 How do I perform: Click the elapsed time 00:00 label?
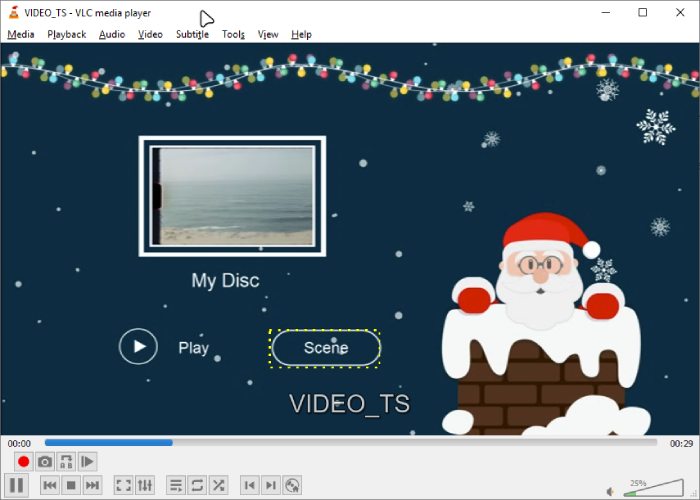pyautogui.click(x=19, y=443)
